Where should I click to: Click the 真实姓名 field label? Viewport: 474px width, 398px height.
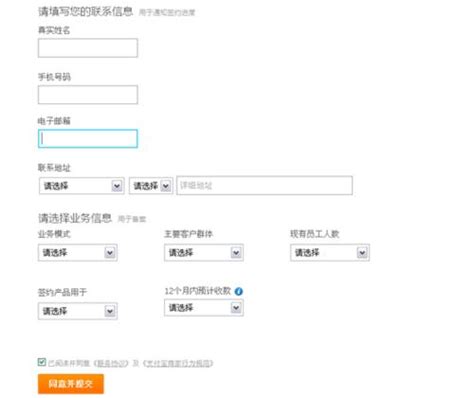point(54,30)
